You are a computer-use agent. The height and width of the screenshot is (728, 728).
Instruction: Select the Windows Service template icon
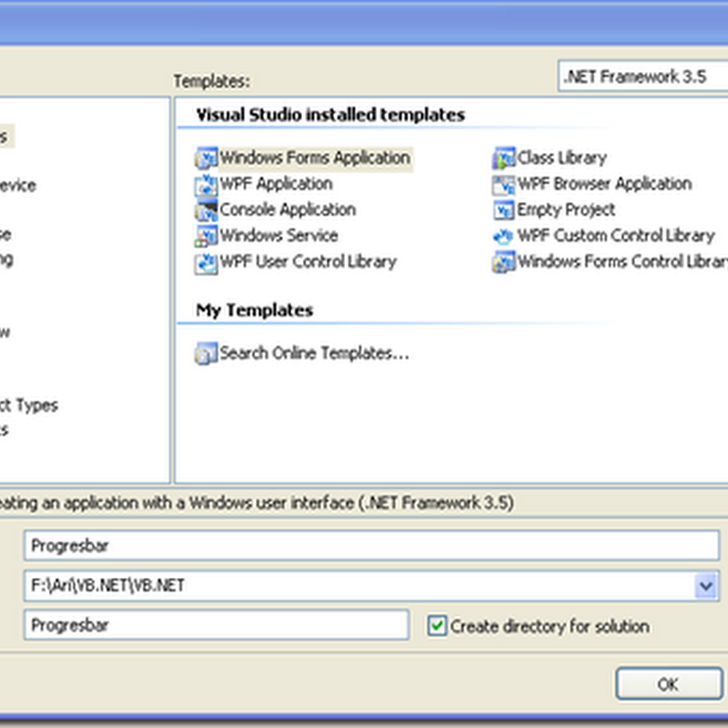(x=207, y=237)
